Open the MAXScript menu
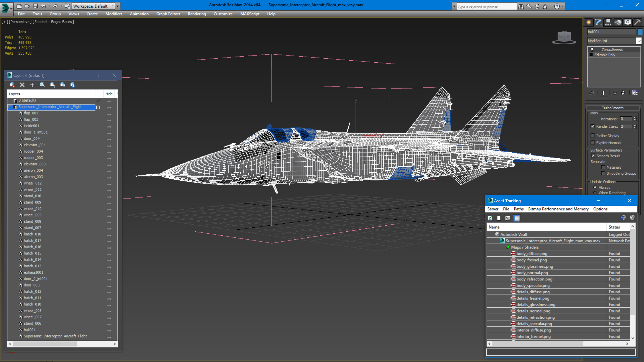Image resolution: width=644 pixels, height=362 pixels. (250, 14)
